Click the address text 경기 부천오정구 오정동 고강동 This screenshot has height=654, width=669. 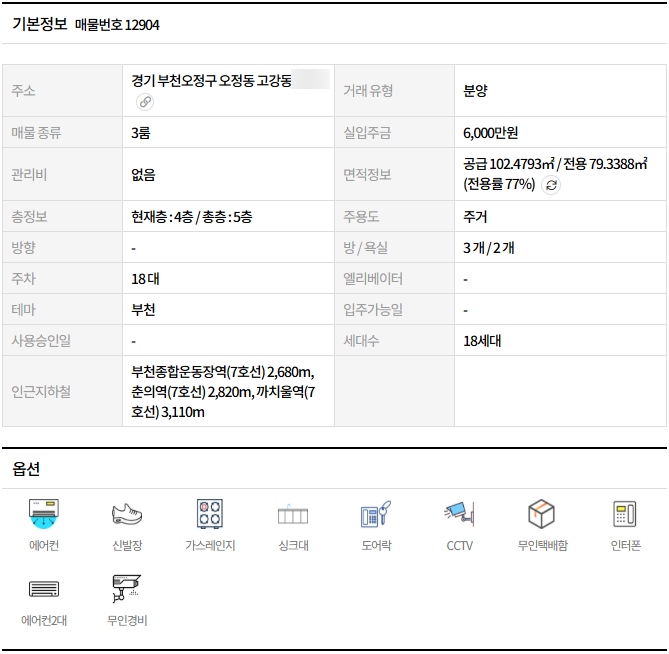(211, 80)
